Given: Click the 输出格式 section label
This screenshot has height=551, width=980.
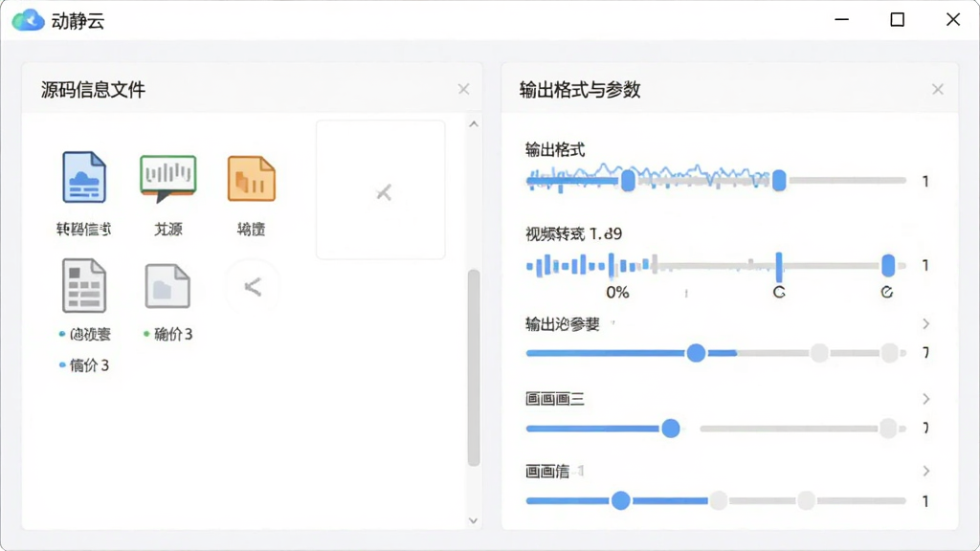Looking at the screenshot, I should (x=555, y=150).
